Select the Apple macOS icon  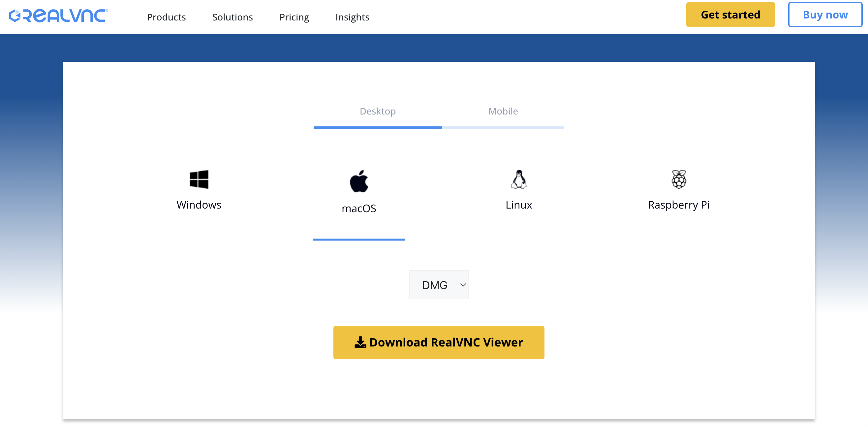(359, 181)
